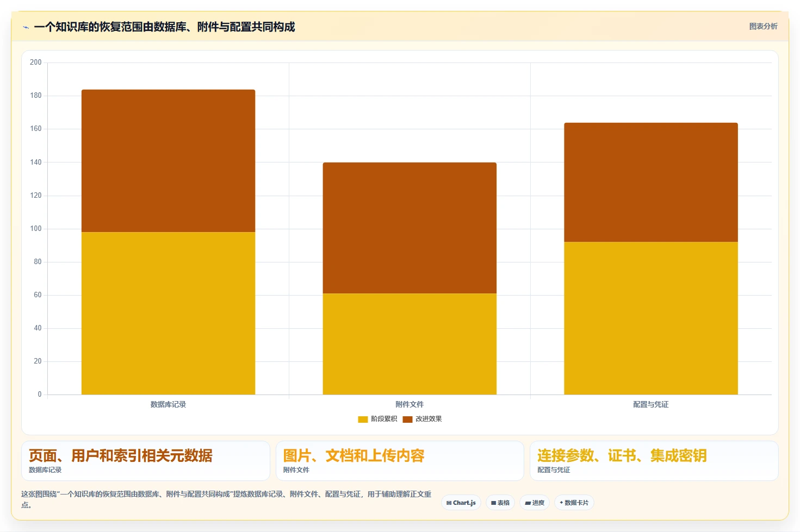Click the description paragraph starting 这张图围绕
This screenshot has height=532, width=800.
[x=226, y=499]
